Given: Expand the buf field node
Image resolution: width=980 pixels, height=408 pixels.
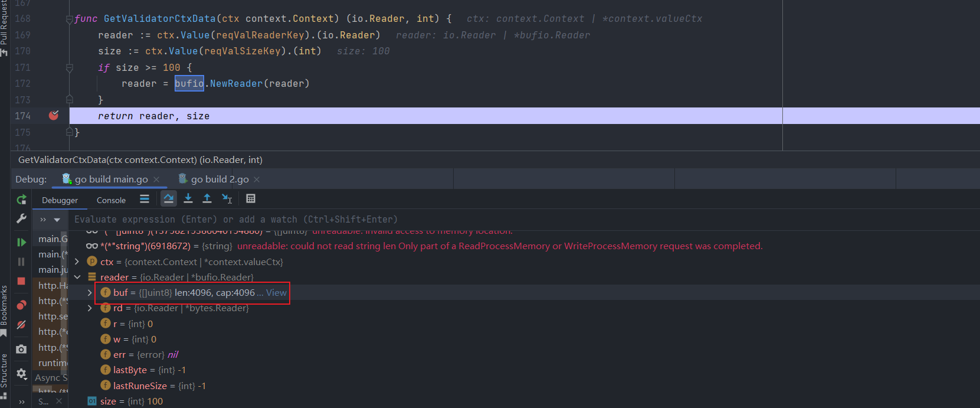Looking at the screenshot, I should [90, 292].
